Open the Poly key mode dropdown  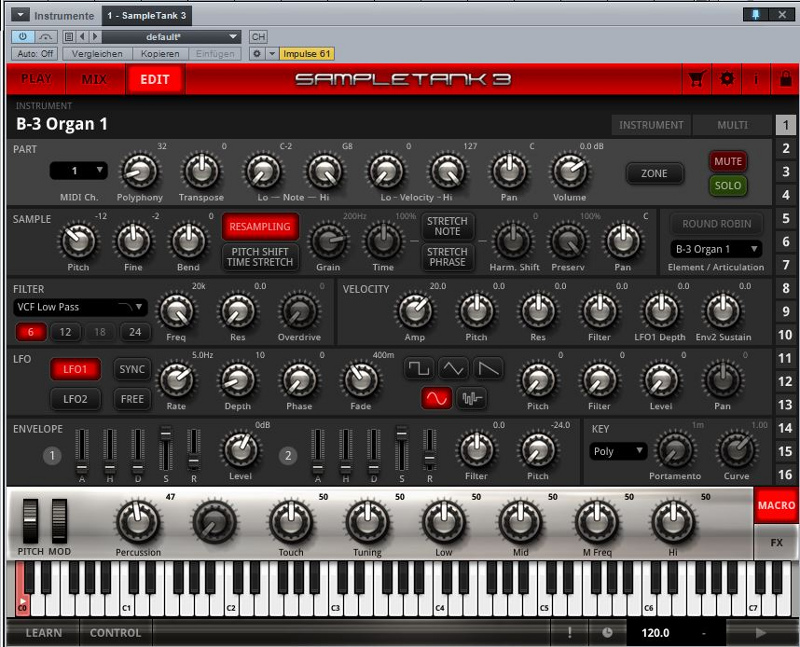[618, 451]
